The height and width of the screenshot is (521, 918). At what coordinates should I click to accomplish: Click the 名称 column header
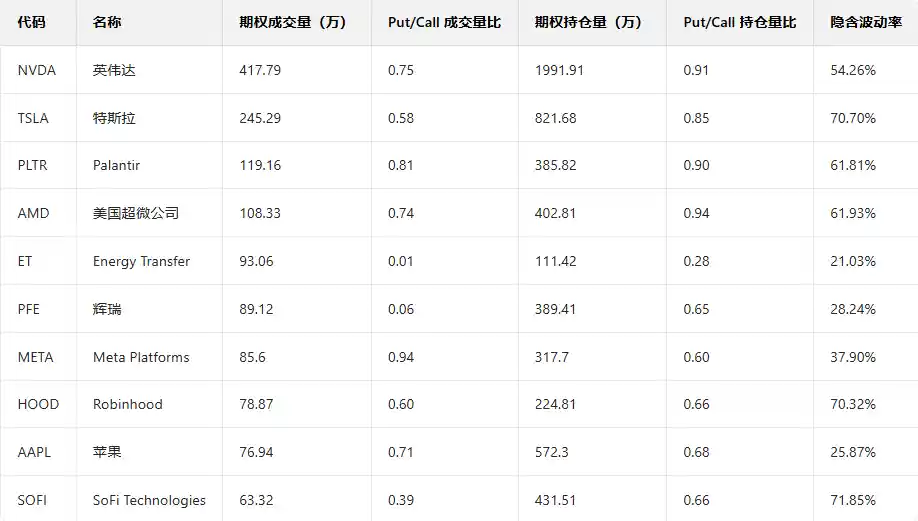pos(107,22)
